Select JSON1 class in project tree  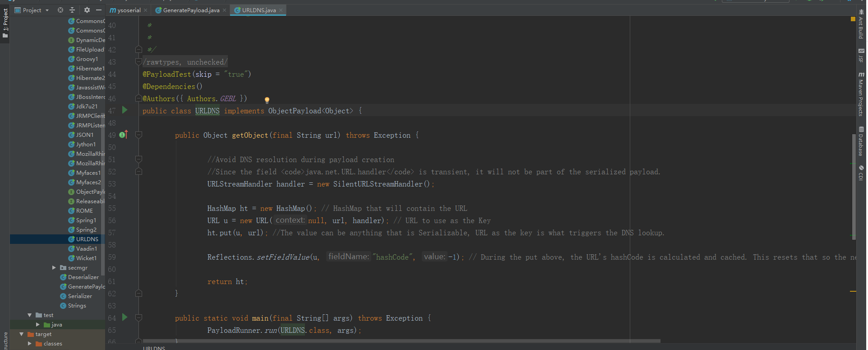84,135
